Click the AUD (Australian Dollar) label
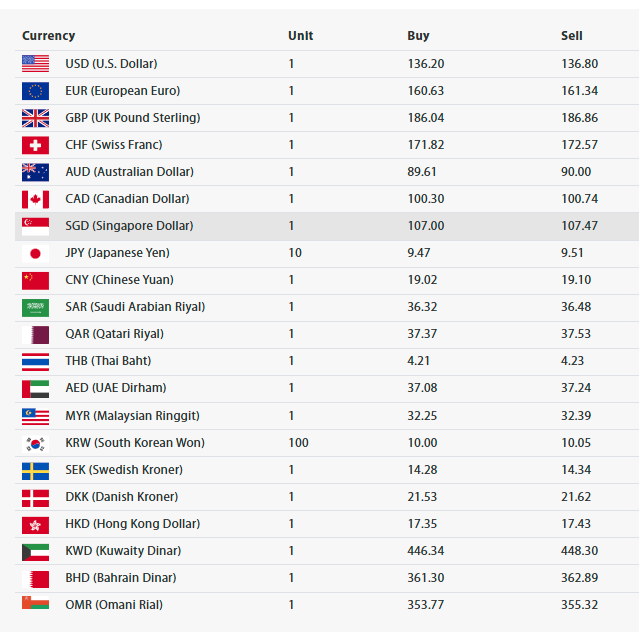 pyautogui.click(x=130, y=172)
